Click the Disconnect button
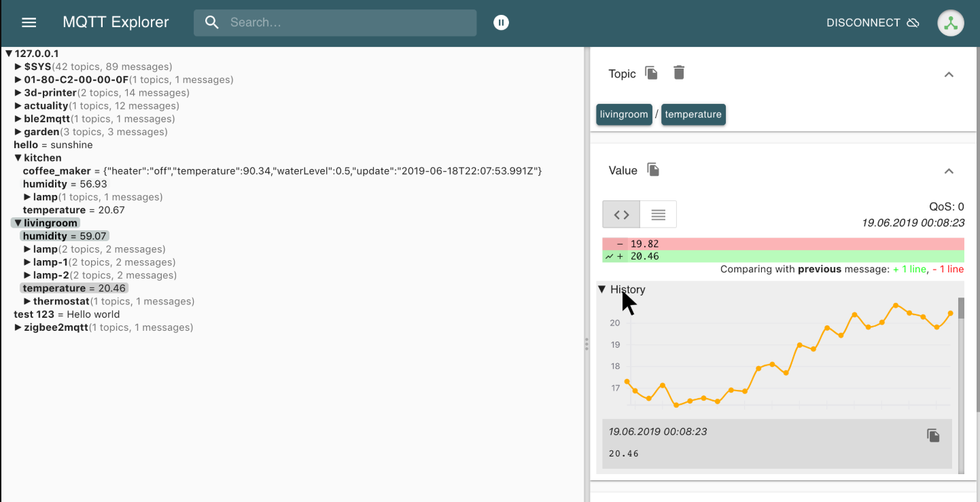This screenshot has height=502, width=980. click(x=872, y=22)
